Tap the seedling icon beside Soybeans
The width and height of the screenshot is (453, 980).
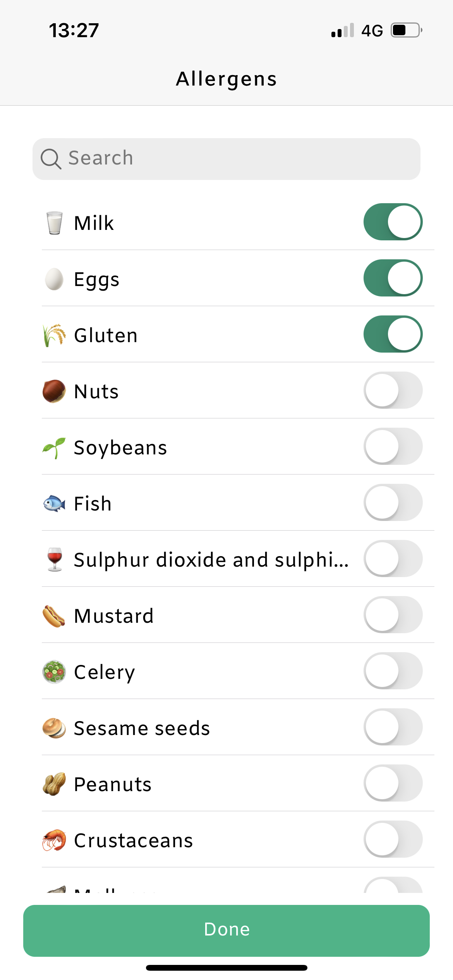[x=54, y=448]
